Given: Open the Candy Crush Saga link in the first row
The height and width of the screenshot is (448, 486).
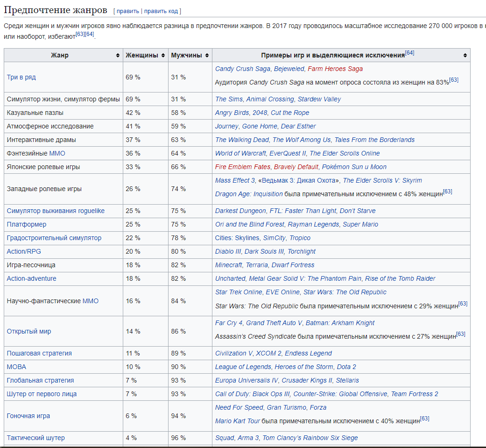Looking at the screenshot, I should tap(243, 69).
